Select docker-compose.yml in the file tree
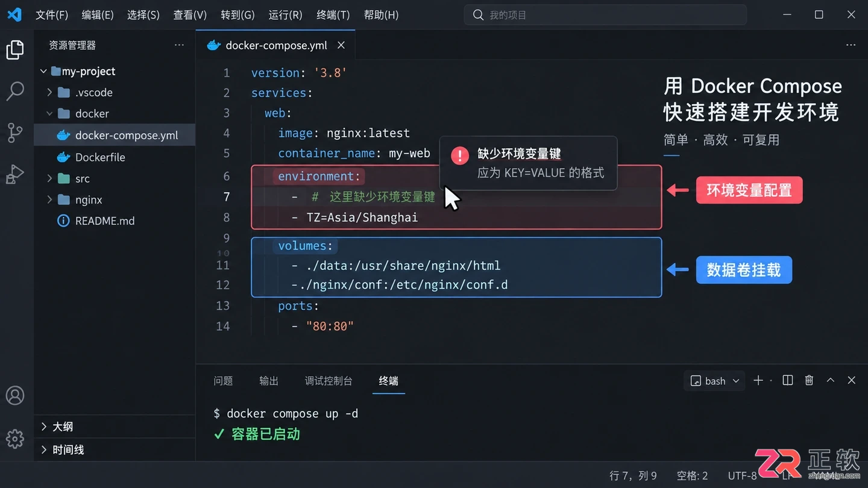The image size is (868, 488). pyautogui.click(x=115, y=135)
